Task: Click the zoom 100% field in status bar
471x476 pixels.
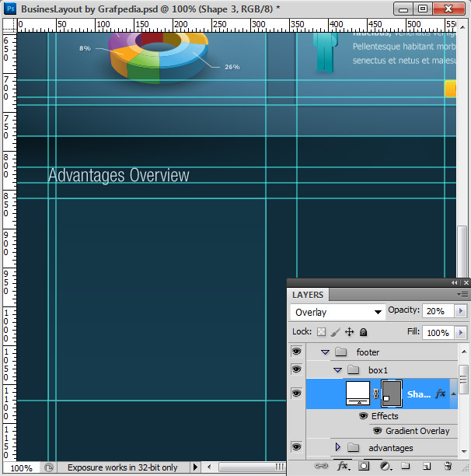Action: coord(21,467)
